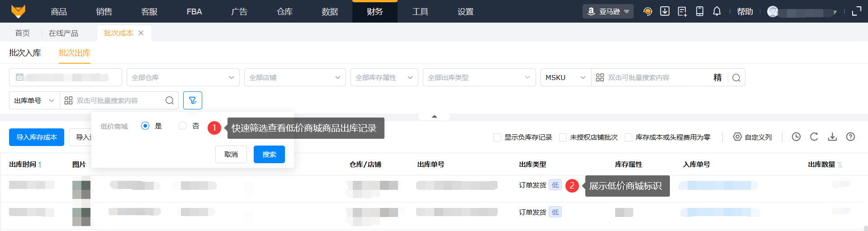Open the mobile device icon

coord(700,11)
